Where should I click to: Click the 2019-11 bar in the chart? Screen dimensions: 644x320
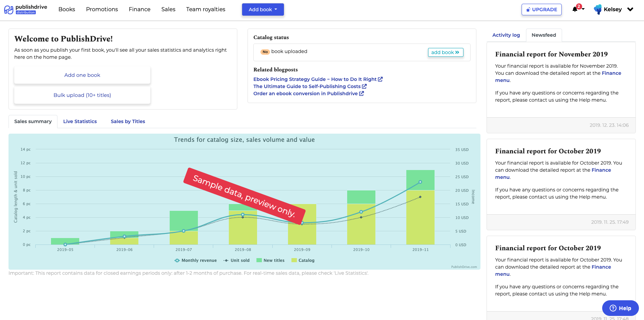coord(420,207)
